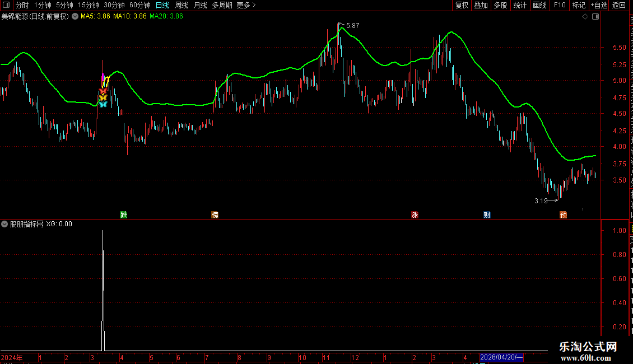Expand the 更多 periods menu
Screen dimensions: 633x364
(246, 5)
